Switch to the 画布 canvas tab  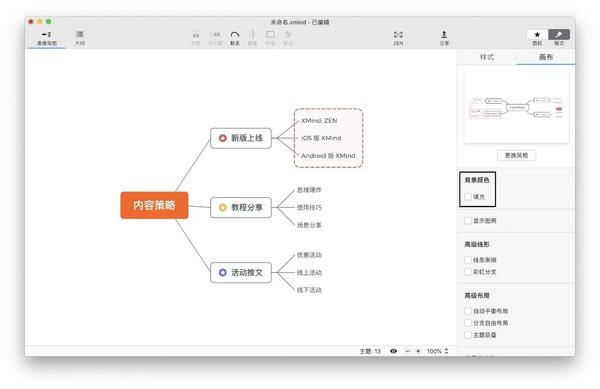pos(546,57)
